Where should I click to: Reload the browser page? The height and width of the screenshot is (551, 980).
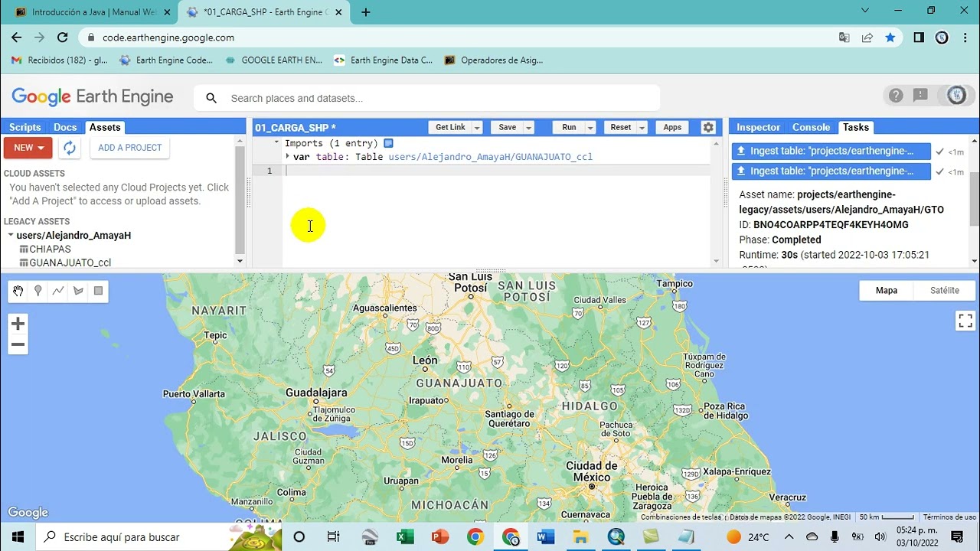point(63,37)
